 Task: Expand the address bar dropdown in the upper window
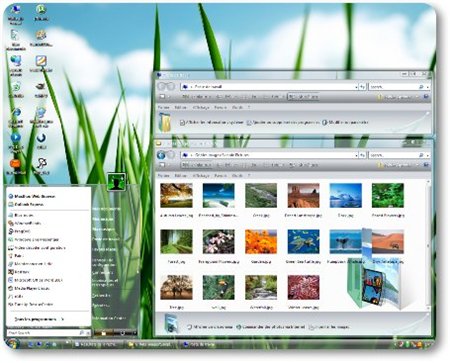click(356, 87)
